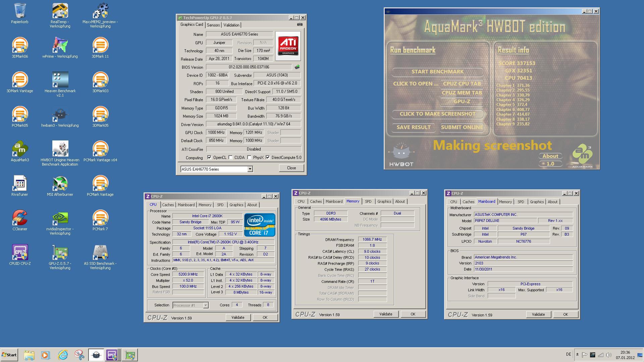
Task: Click GPU Name field ASUS EAH6770 Series
Action: [239, 34]
